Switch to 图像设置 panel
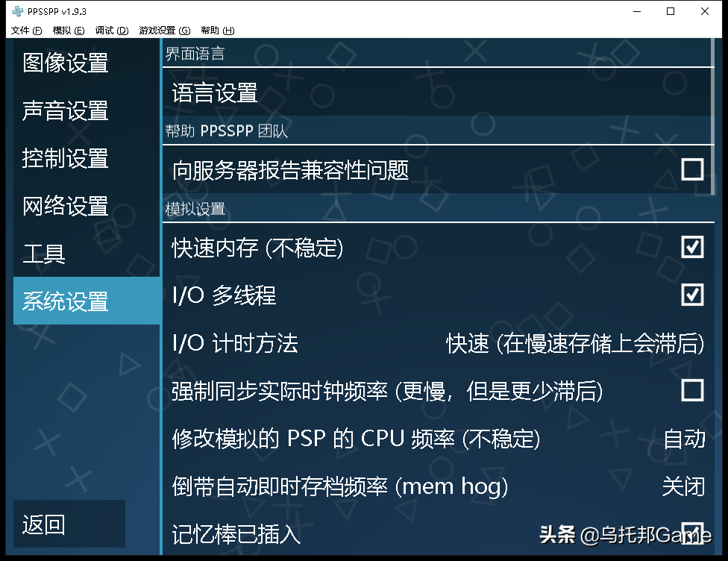The image size is (728, 561). click(66, 64)
